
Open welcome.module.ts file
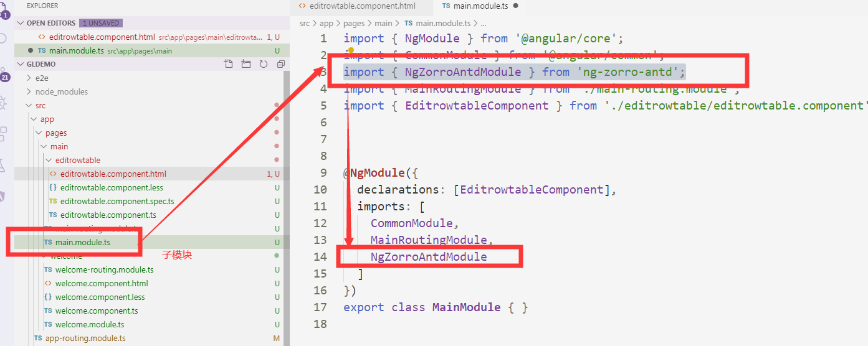[150, 324]
